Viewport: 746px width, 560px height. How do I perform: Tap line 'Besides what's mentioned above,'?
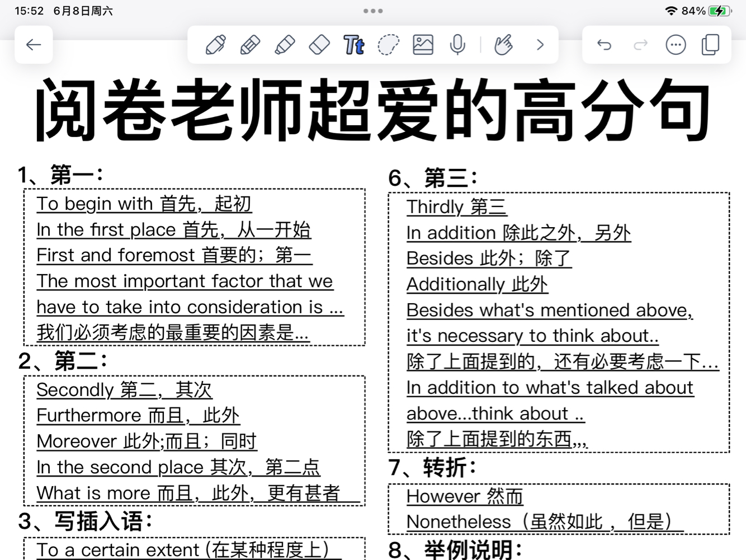[x=550, y=309]
